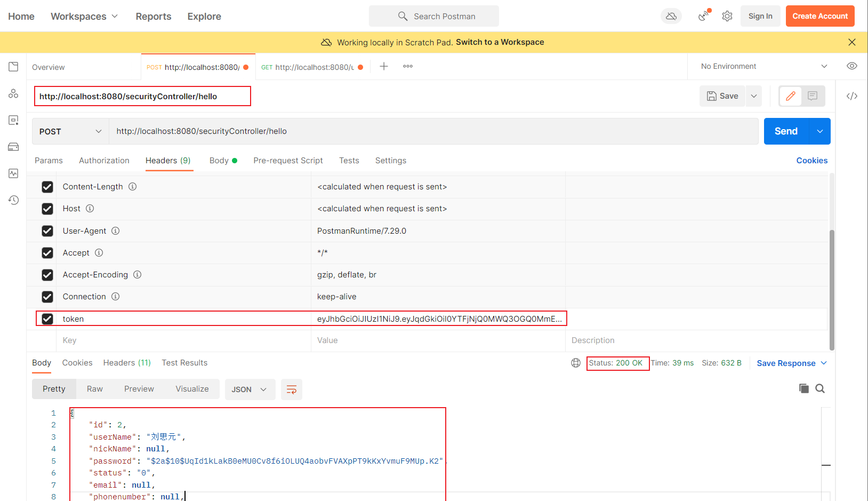Screen dimensions: 868x501
Task: Click the environment quick look eye icon
Action: coord(852,66)
